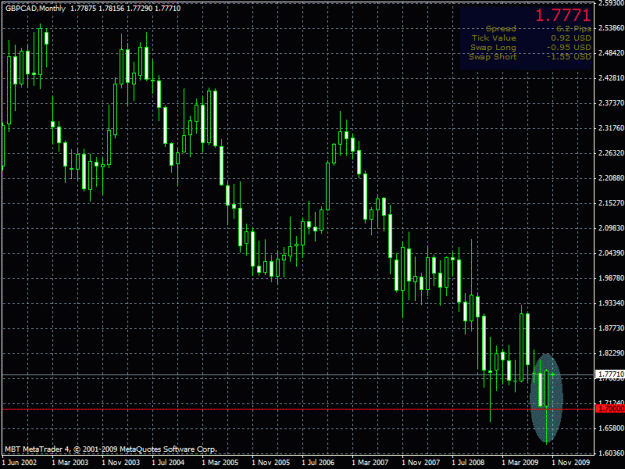625x469 pixels.
Task: Click the 2.37370 price axis label
Action: coord(611,103)
